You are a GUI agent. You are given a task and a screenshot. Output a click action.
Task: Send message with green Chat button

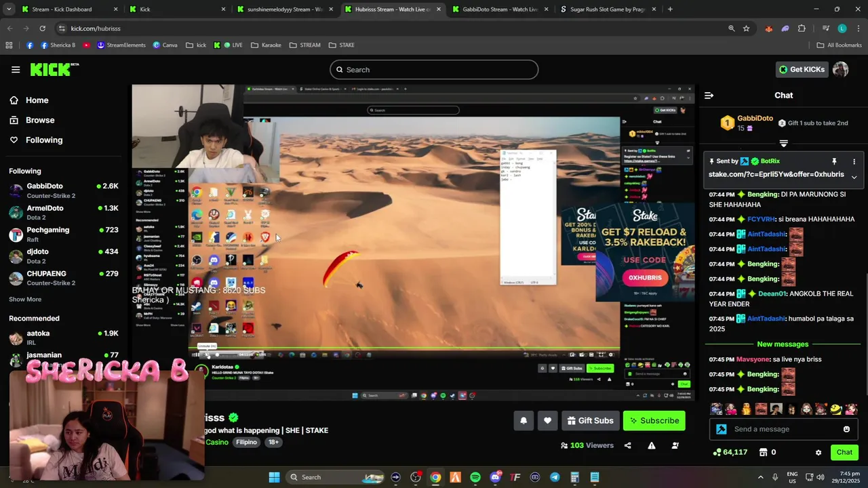(844, 452)
